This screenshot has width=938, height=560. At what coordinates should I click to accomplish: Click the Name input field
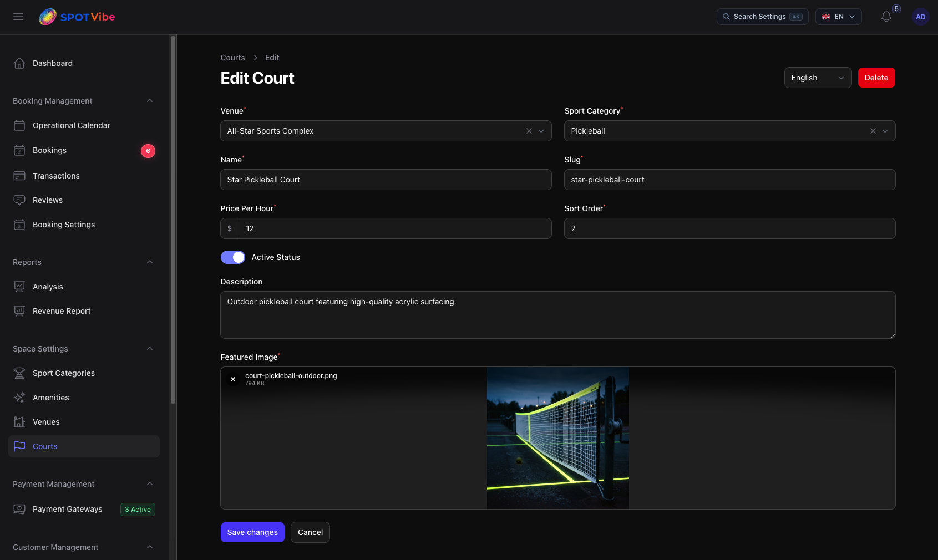[386, 180]
